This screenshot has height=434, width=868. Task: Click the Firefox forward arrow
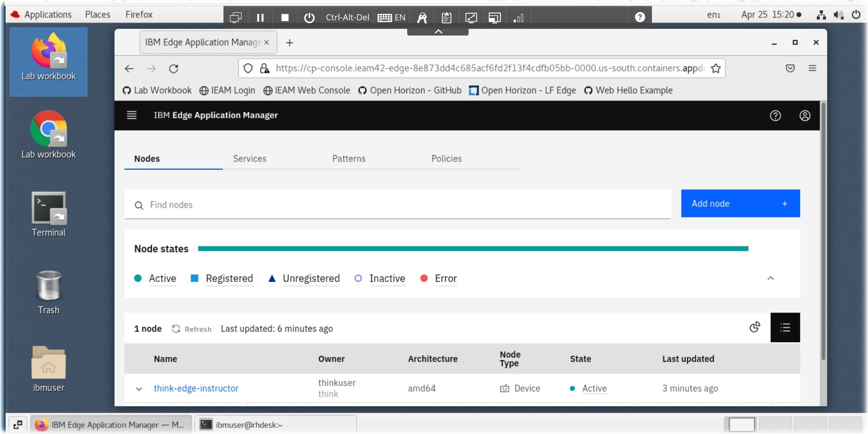(151, 68)
